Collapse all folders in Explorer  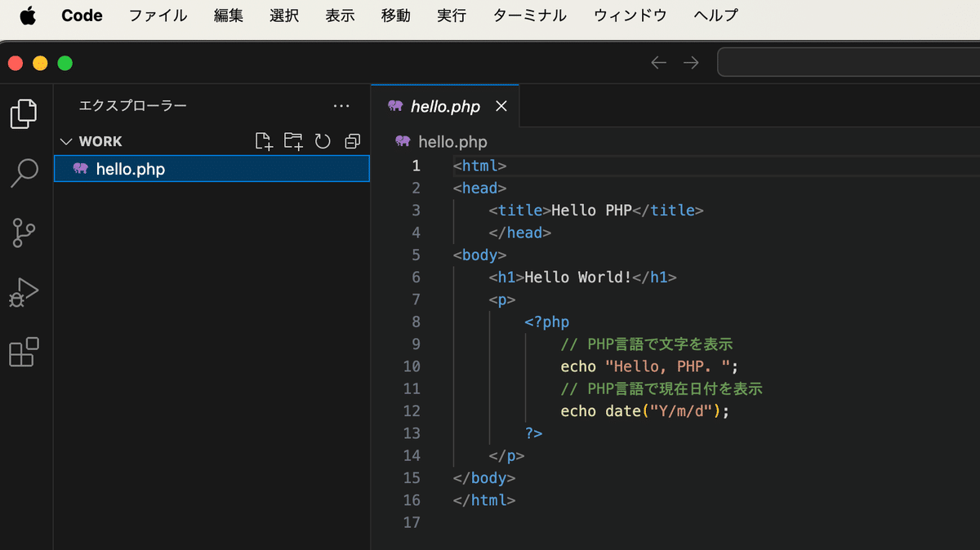click(x=352, y=141)
